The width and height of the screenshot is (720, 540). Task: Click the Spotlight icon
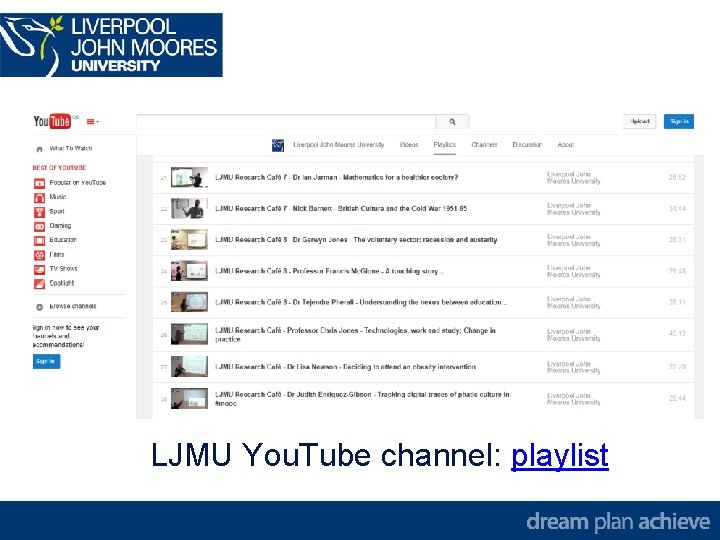39,284
